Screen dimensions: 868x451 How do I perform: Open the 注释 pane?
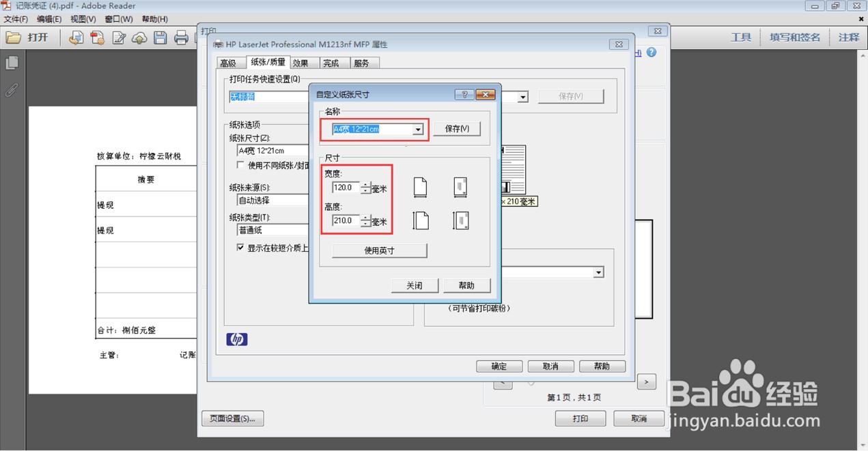point(849,38)
